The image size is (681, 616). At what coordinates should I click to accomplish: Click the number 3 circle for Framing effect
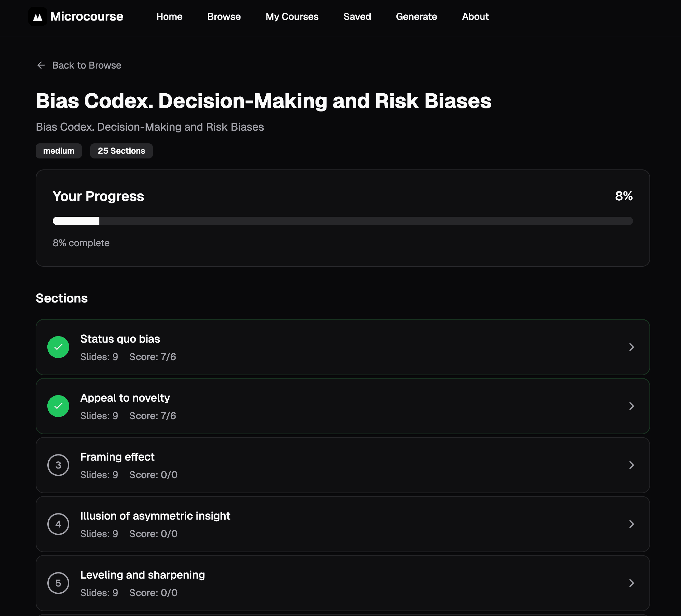pyautogui.click(x=58, y=465)
